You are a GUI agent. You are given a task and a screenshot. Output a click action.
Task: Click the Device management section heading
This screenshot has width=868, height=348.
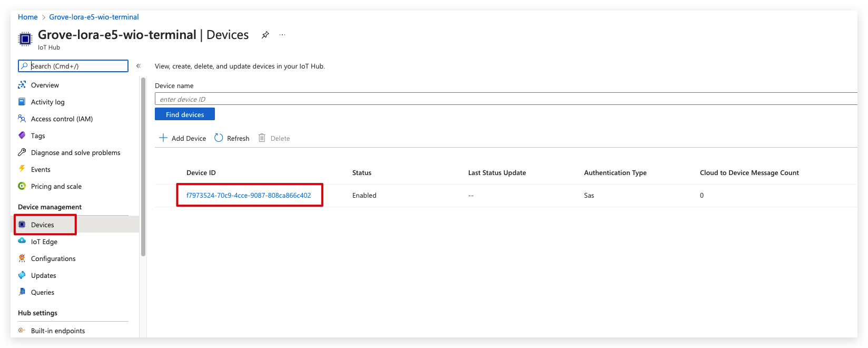[x=50, y=207]
